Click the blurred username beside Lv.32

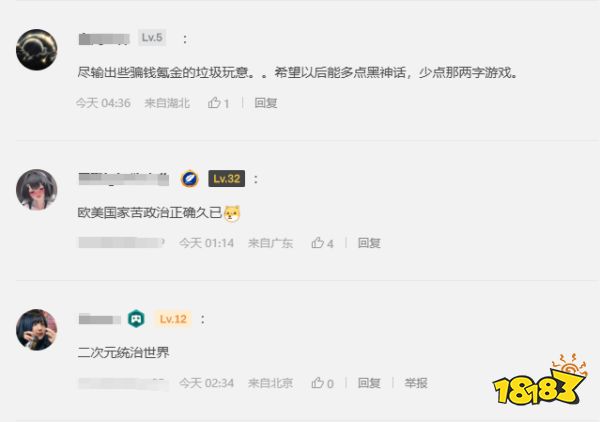coord(124,179)
